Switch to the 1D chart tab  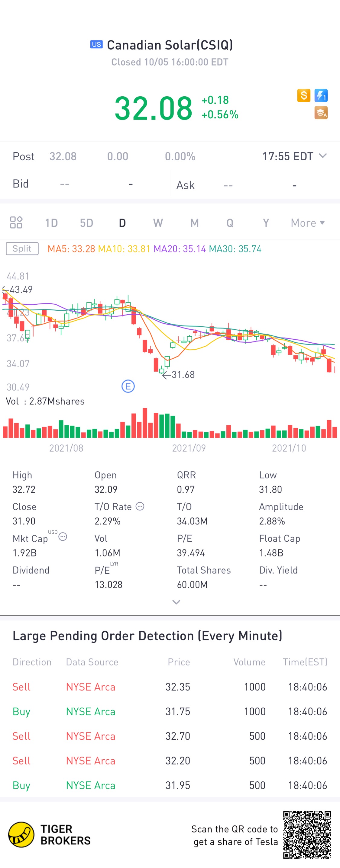(51, 223)
